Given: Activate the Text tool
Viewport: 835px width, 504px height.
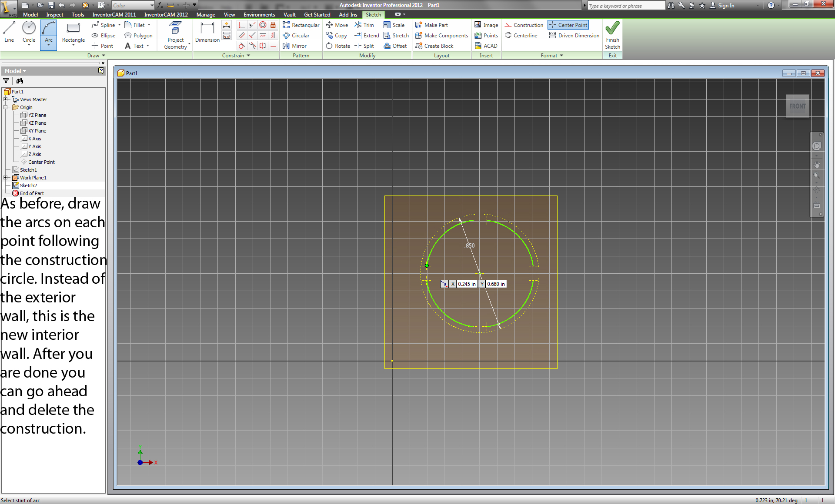Looking at the screenshot, I should [134, 46].
